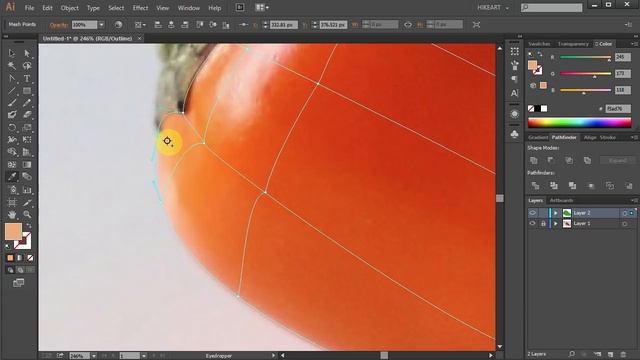Reset to default fill and stroke
Image resolution: width=640 pixels, height=360 pixels.
coord(7,246)
